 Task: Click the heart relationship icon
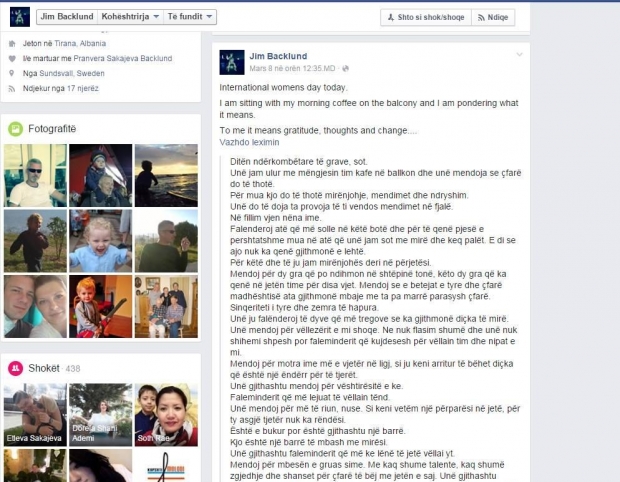point(12,59)
